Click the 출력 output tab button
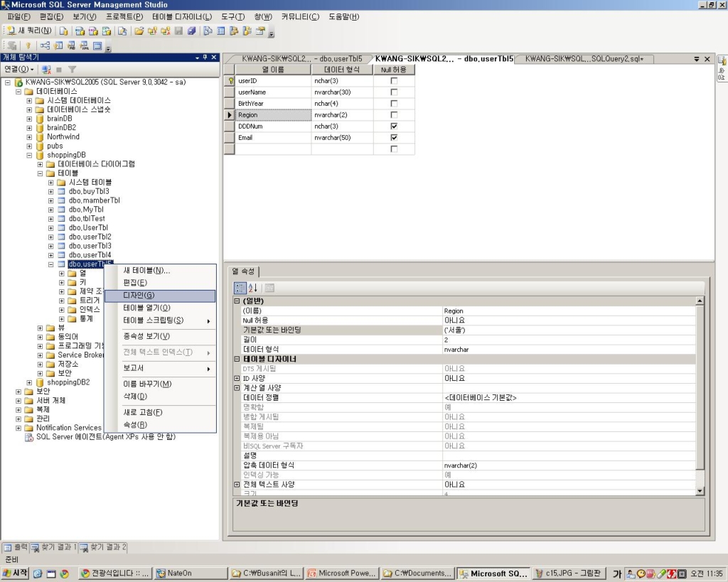728x582 pixels. (x=16, y=547)
